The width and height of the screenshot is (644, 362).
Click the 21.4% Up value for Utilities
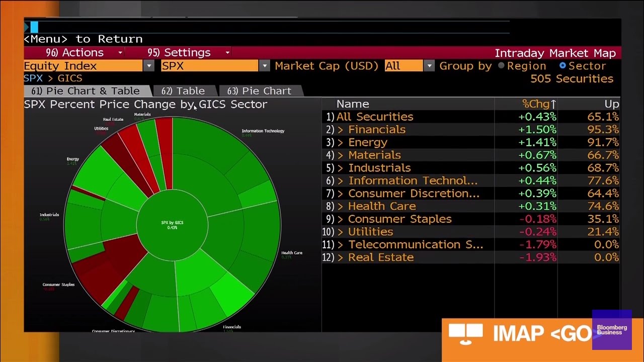603,232
